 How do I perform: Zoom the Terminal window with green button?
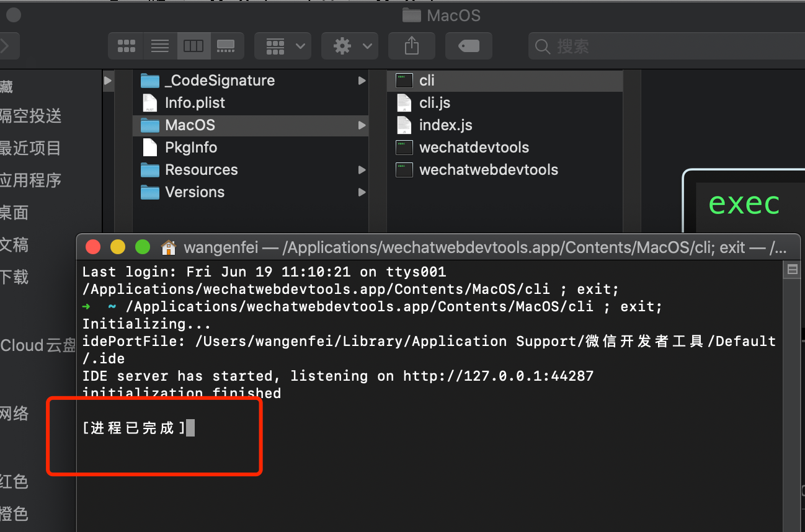pyautogui.click(x=143, y=247)
